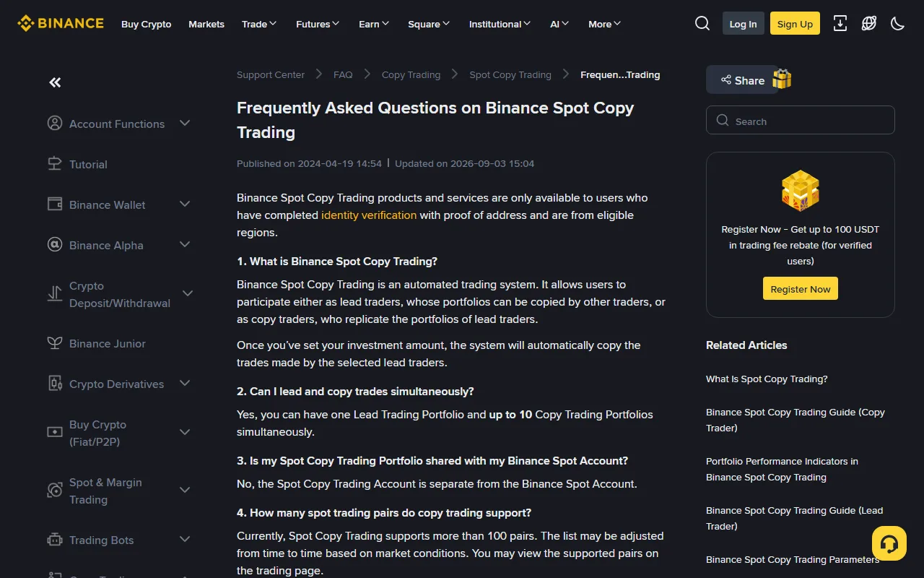Image resolution: width=924 pixels, height=578 pixels.
Task: Open the Futures dropdown menu
Action: pyautogui.click(x=318, y=24)
